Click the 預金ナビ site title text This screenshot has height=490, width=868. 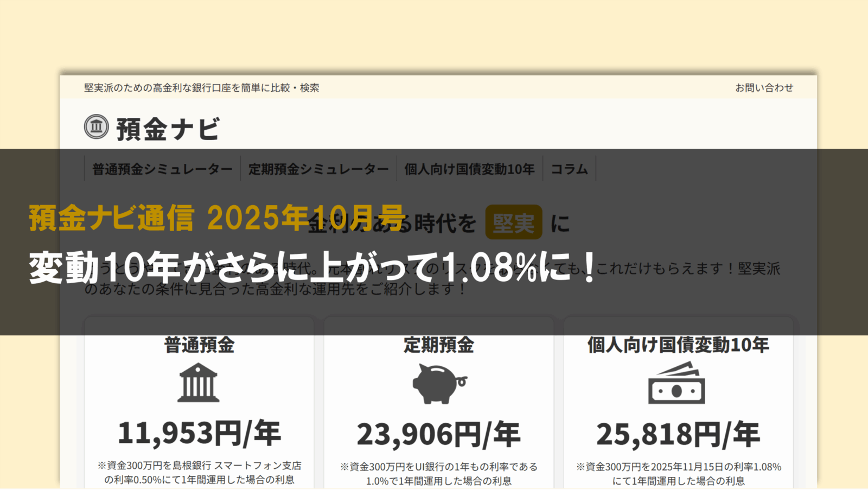point(168,129)
